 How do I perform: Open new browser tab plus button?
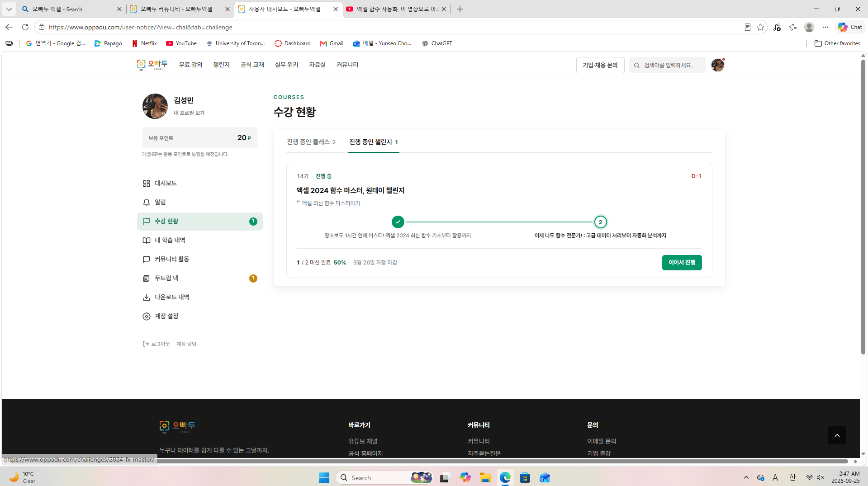click(x=460, y=9)
